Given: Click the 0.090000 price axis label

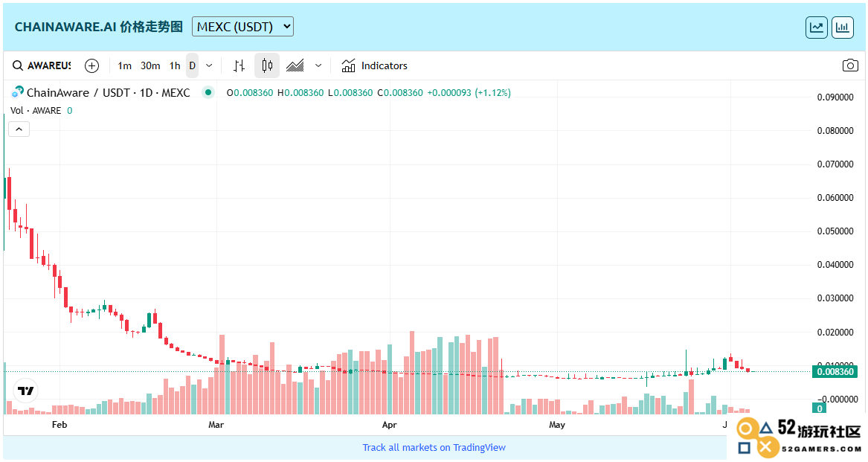Looking at the screenshot, I should [x=835, y=97].
